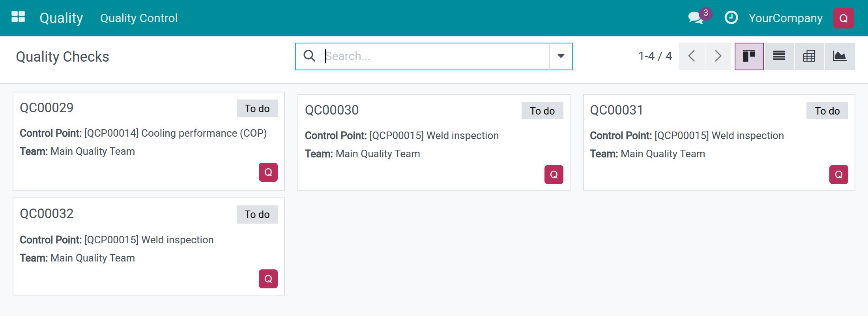This screenshot has width=868, height=316.
Task: Click the search magnifier icon
Action: pyautogui.click(x=309, y=56)
